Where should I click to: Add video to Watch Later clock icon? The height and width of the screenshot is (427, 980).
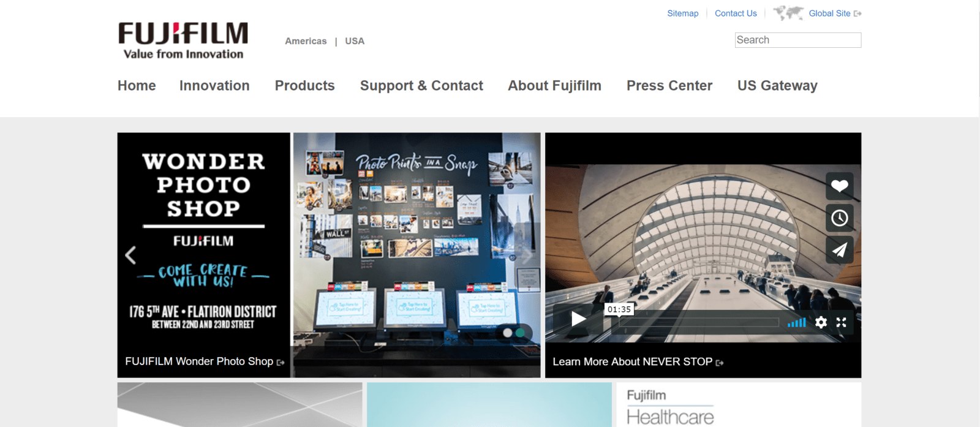pyautogui.click(x=839, y=217)
